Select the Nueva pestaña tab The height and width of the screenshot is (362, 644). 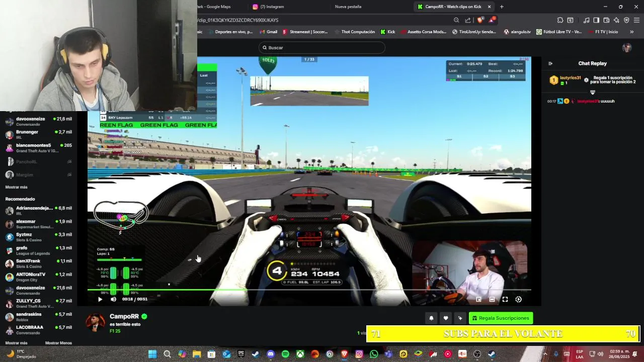tap(348, 7)
